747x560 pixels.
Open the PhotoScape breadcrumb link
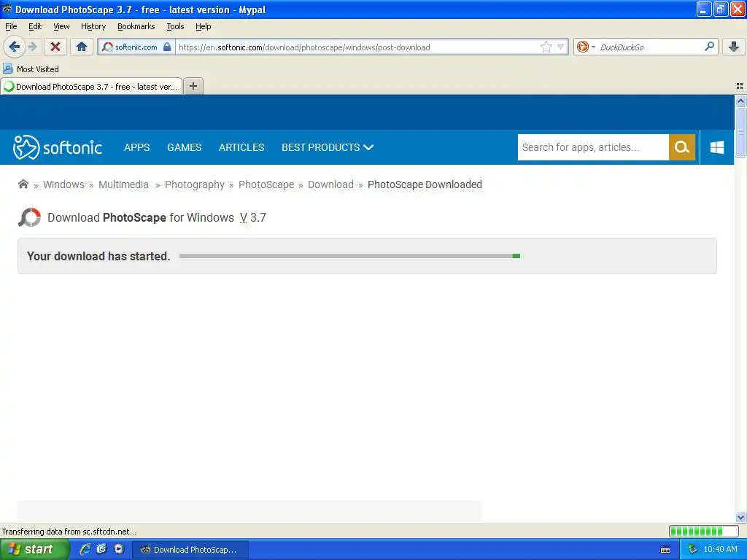(x=266, y=184)
